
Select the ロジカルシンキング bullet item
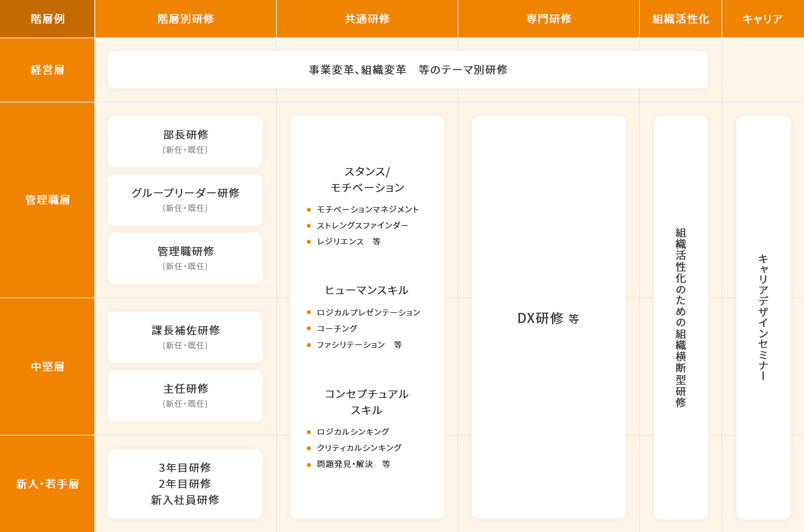[x=352, y=432]
